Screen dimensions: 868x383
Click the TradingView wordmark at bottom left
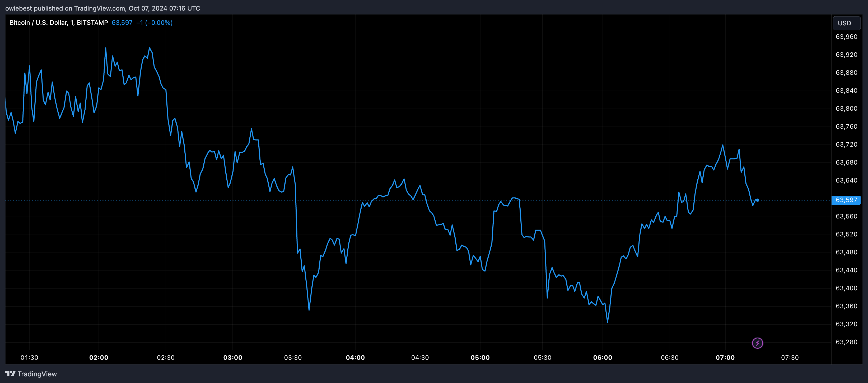[37, 373]
